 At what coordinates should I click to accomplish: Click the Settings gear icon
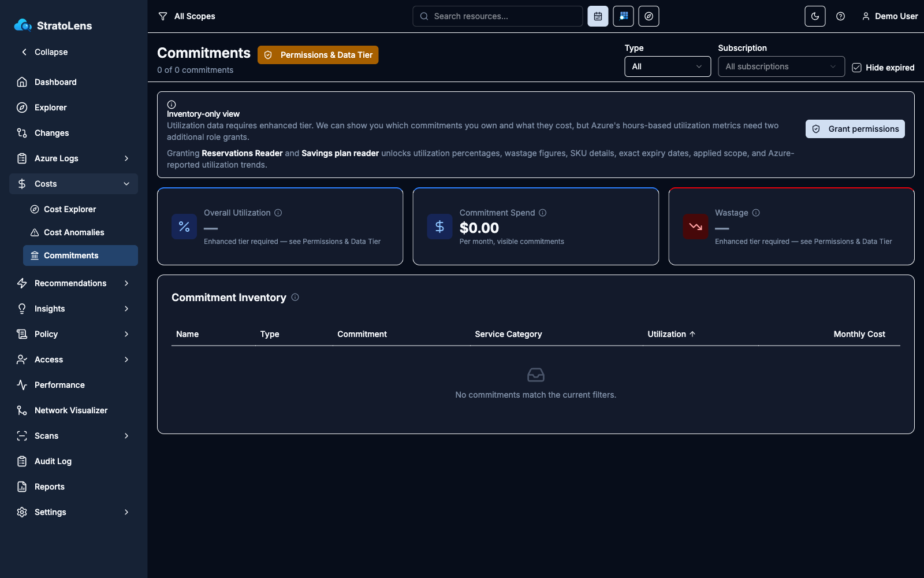click(x=22, y=512)
